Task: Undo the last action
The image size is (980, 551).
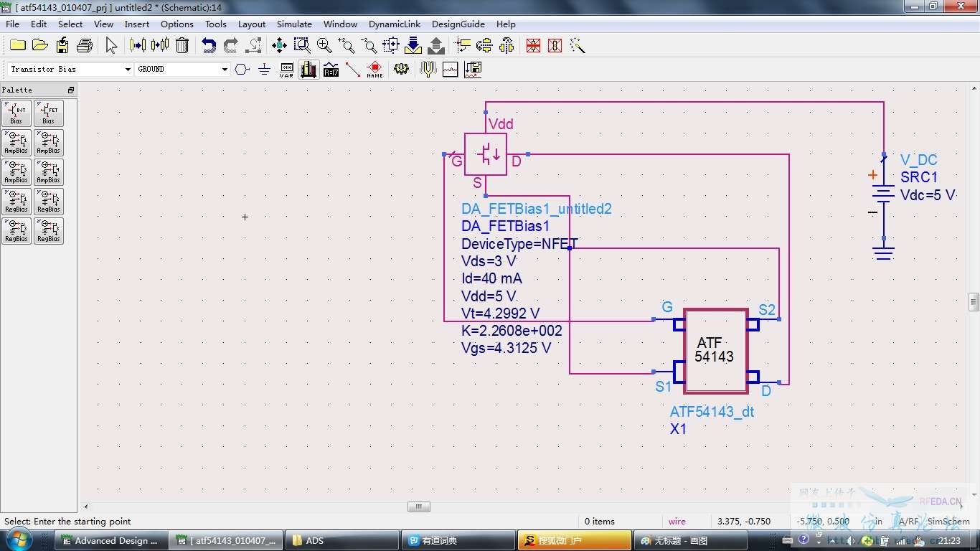Action: point(209,45)
